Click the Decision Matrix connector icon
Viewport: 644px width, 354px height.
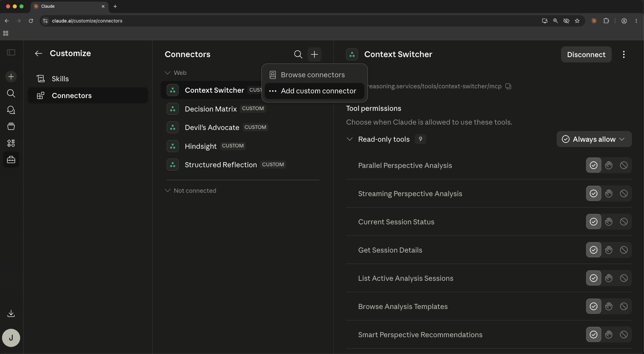[x=173, y=109]
